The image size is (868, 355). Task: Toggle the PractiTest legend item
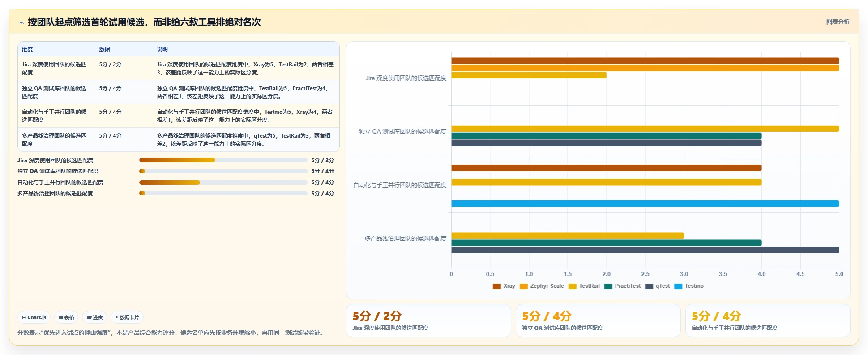tap(622, 286)
